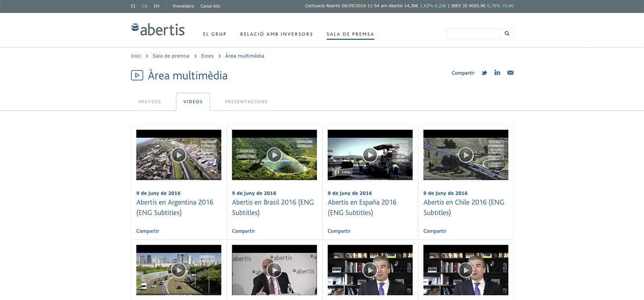Click the Abertis logo
The width and height of the screenshot is (644, 300).
158,29
